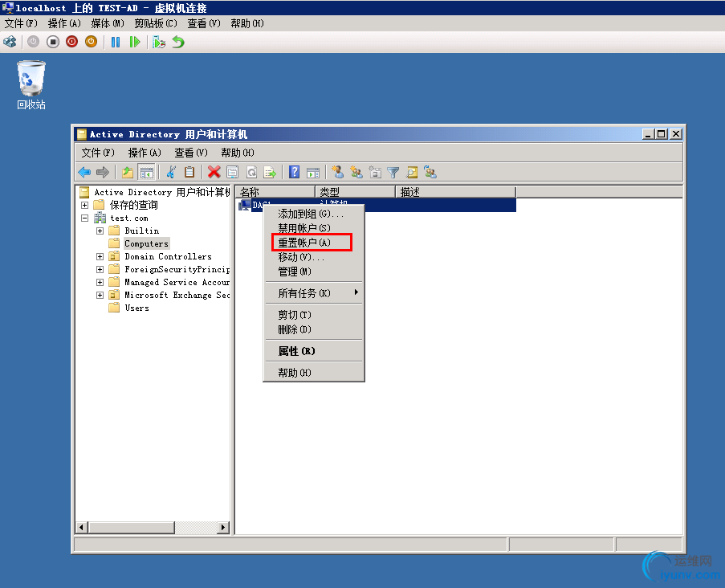Open help with the blue question mark icon
Image resolution: width=725 pixels, height=588 pixels.
tap(294, 173)
